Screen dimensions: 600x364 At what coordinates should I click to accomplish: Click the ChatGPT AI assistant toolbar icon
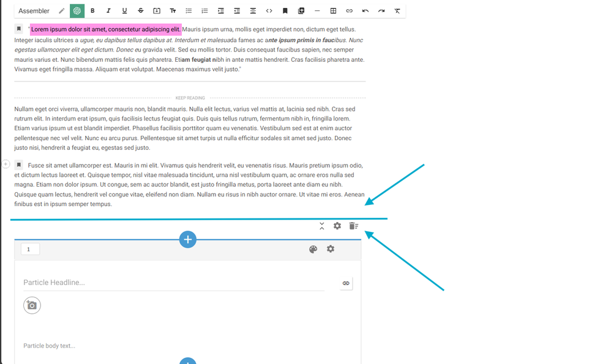pyautogui.click(x=77, y=11)
